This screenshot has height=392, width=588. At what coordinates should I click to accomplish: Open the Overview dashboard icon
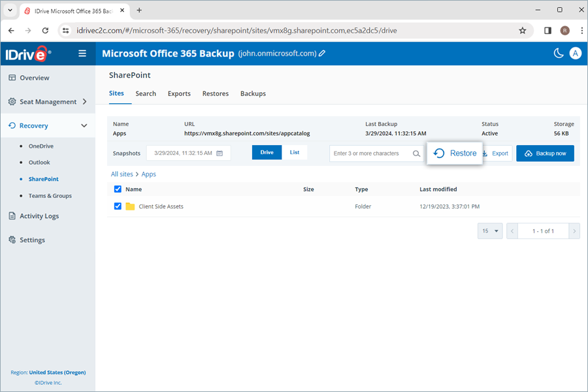tap(12, 78)
